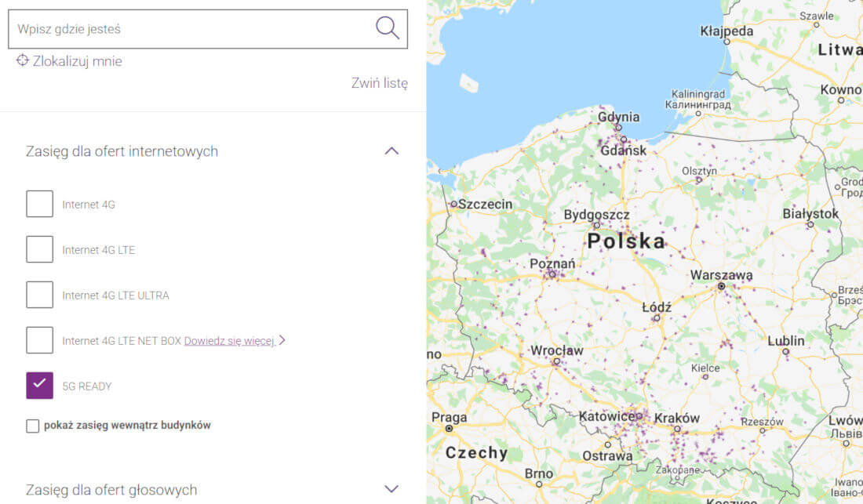Click the Praga city marker on map
The height and width of the screenshot is (504, 863).
[449, 429]
